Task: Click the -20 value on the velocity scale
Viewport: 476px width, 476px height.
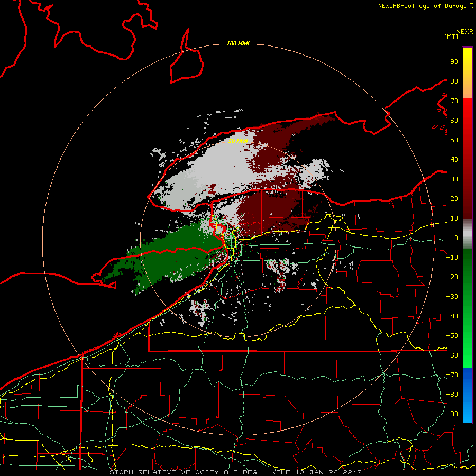Action: point(452,277)
